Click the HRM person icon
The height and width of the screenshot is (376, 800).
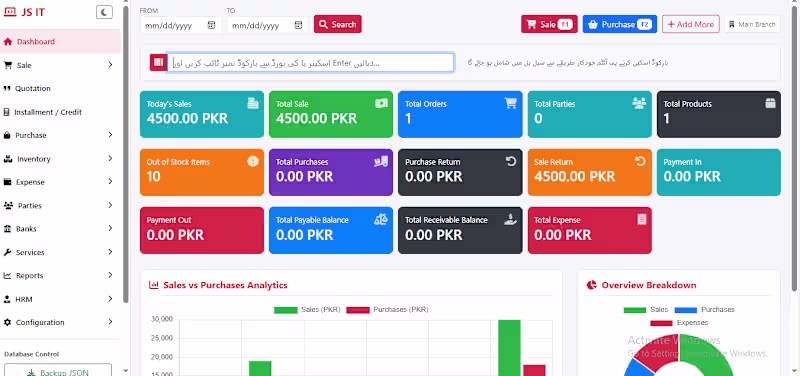click(7, 299)
